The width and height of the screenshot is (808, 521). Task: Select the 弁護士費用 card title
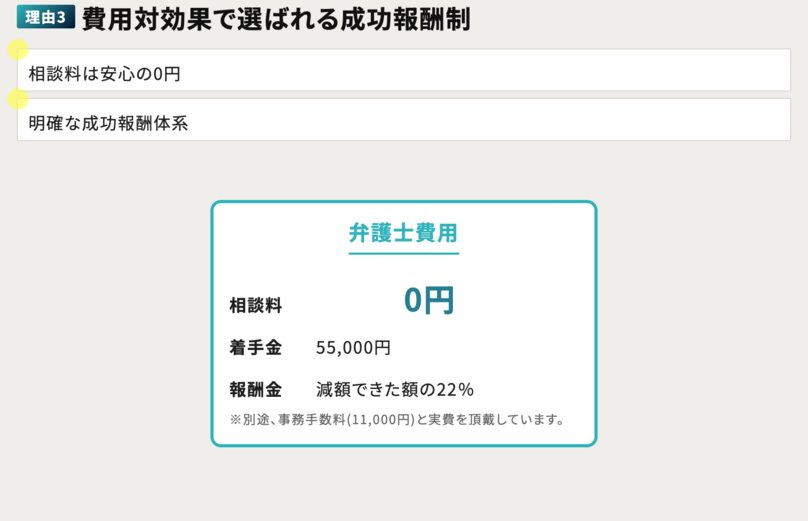coord(403,232)
